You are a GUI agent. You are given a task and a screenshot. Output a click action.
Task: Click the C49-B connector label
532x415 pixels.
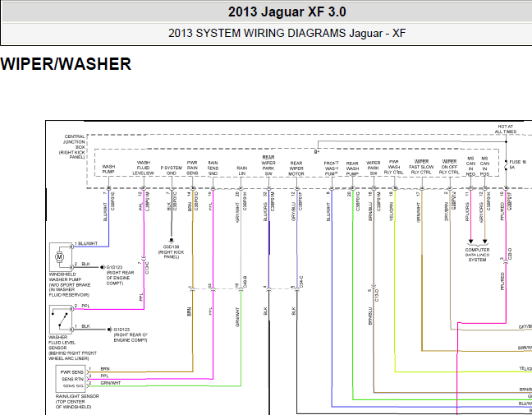point(245,282)
